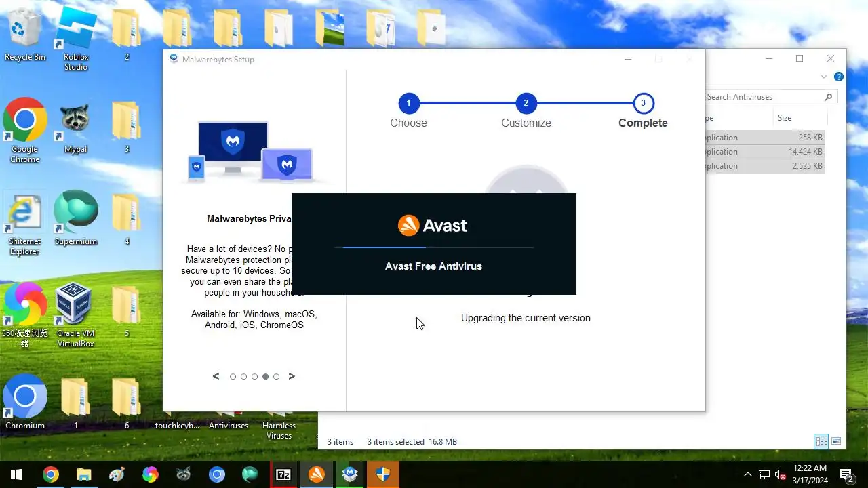Click the Avast logo in splash

tap(433, 225)
